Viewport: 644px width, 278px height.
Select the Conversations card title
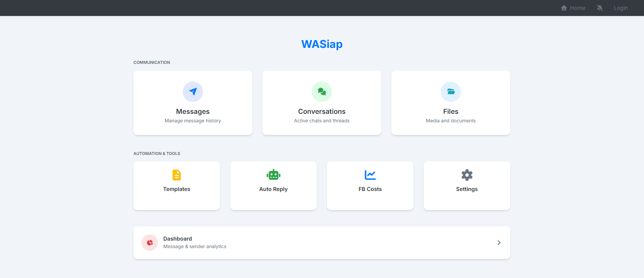pyautogui.click(x=322, y=111)
